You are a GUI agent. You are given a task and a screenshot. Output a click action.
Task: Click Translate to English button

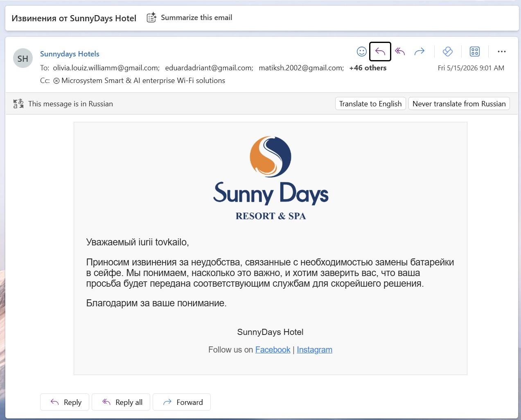[x=370, y=103]
